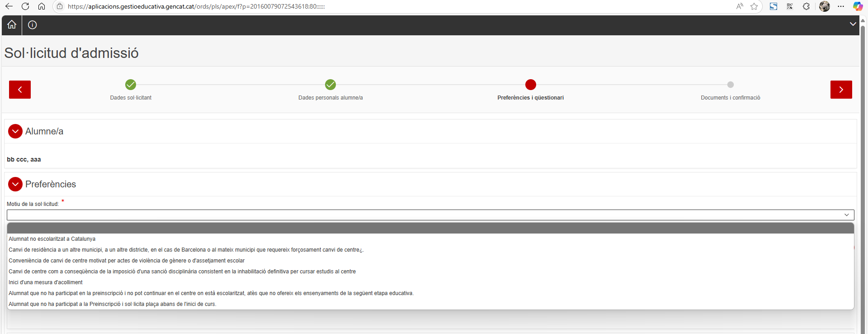
Task: Select 'Alumnat no escolaritzat a Catalunya' option
Action: coord(52,239)
